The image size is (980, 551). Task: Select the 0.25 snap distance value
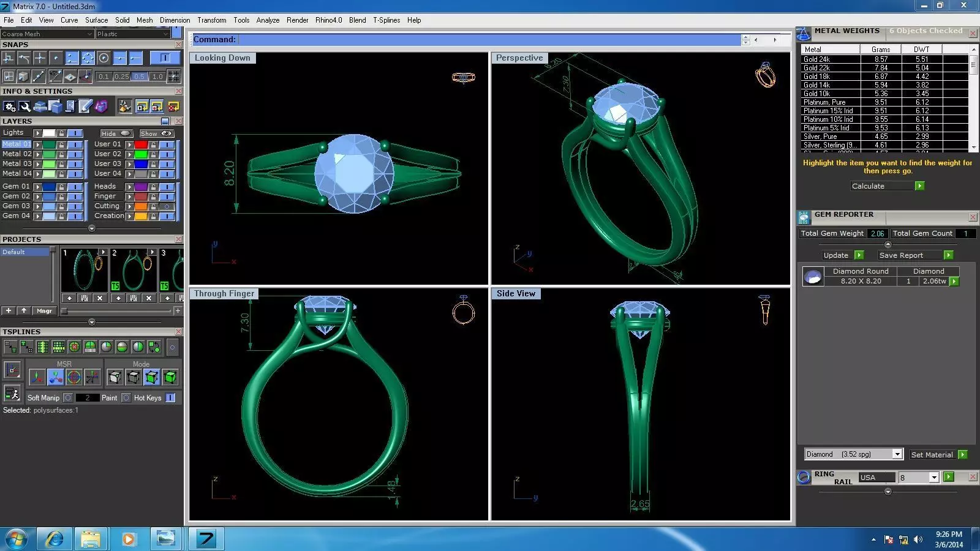click(x=122, y=77)
